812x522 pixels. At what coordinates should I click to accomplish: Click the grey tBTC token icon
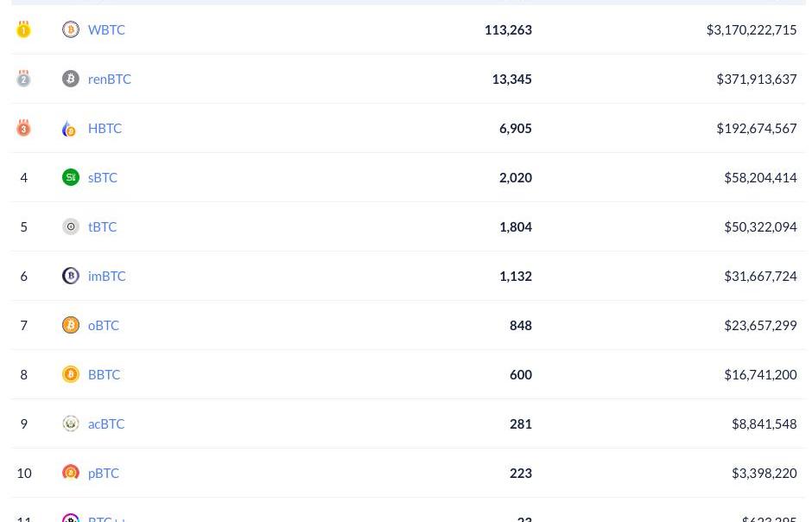[71, 226]
